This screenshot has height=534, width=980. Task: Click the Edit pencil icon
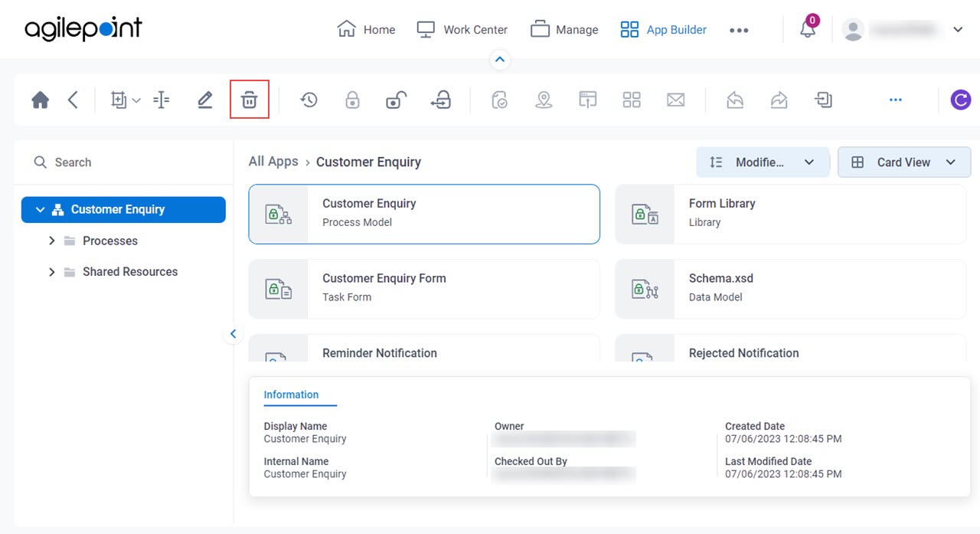[x=204, y=100]
